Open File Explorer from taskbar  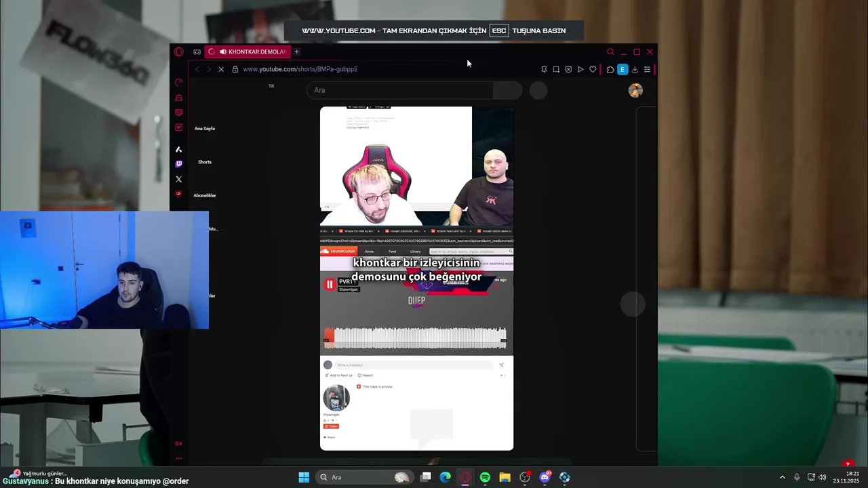coord(505,477)
